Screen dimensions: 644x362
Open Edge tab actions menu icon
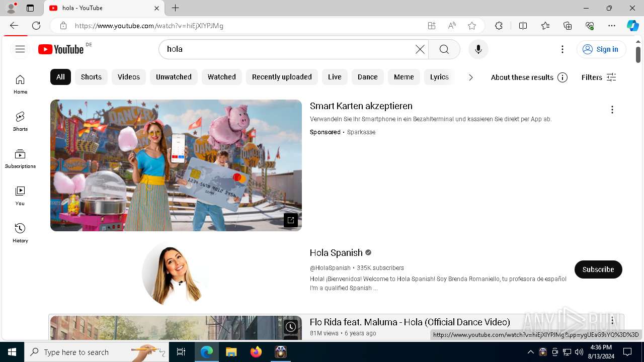tap(30, 8)
